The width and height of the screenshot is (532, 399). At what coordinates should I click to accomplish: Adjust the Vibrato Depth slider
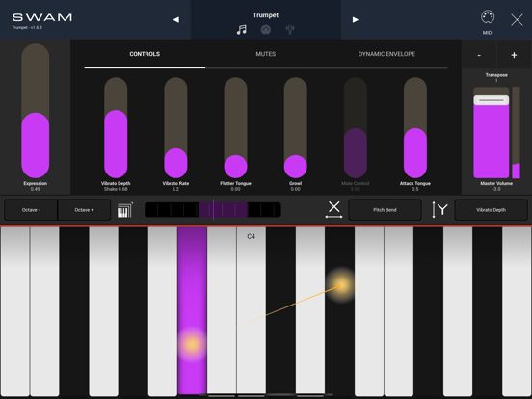click(x=116, y=127)
